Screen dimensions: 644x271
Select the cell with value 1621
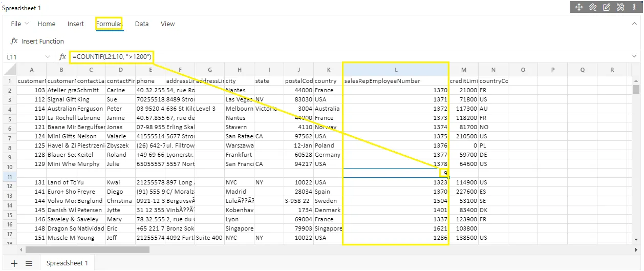[x=396, y=228]
